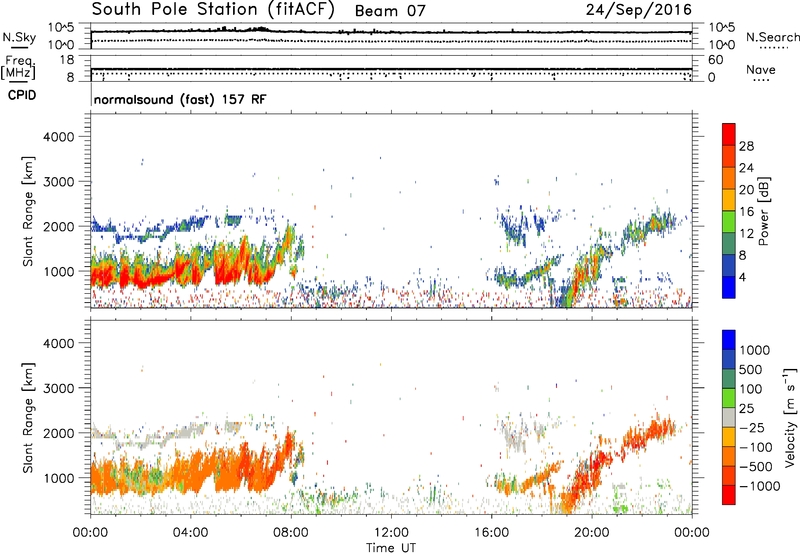
Task: Click the green swatch of the velocity colorbar
Action: tap(729, 398)
